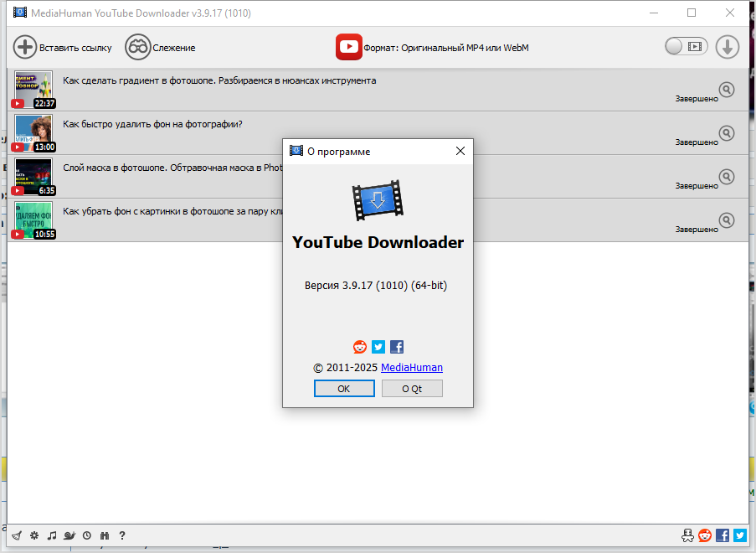756x553 pixels.
Task: Click the music note icon in the status bar
Action: (x=52, y=535)
